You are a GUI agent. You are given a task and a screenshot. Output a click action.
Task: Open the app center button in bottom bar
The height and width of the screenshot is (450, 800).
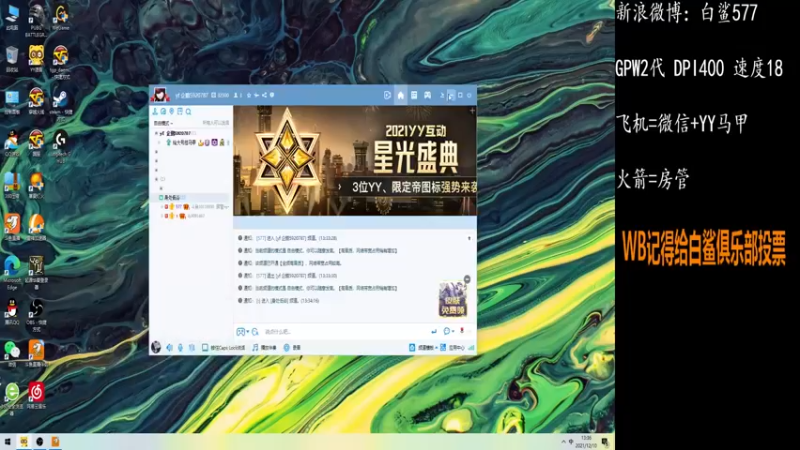[x=453, y=348]
